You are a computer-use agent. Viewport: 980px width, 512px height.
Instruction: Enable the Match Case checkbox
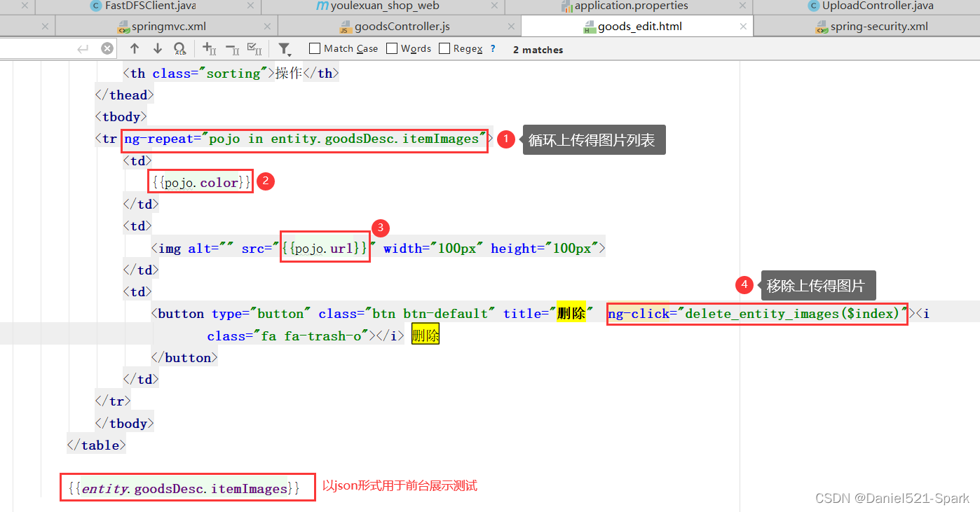pyautogui.click(x=315, y=48)
